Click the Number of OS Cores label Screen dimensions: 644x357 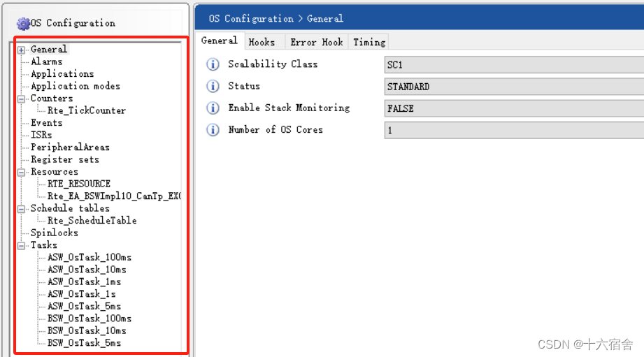(x=276, y=130)
